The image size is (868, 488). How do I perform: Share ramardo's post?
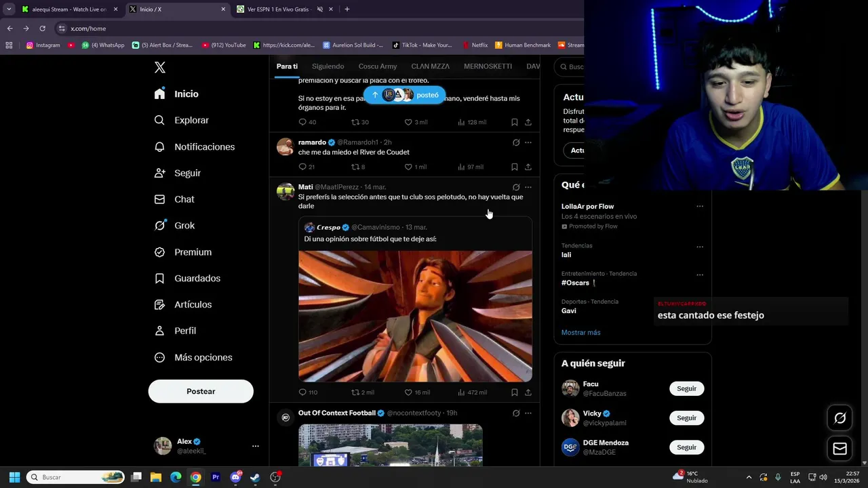pyautogui.click(x=528, y=167)
